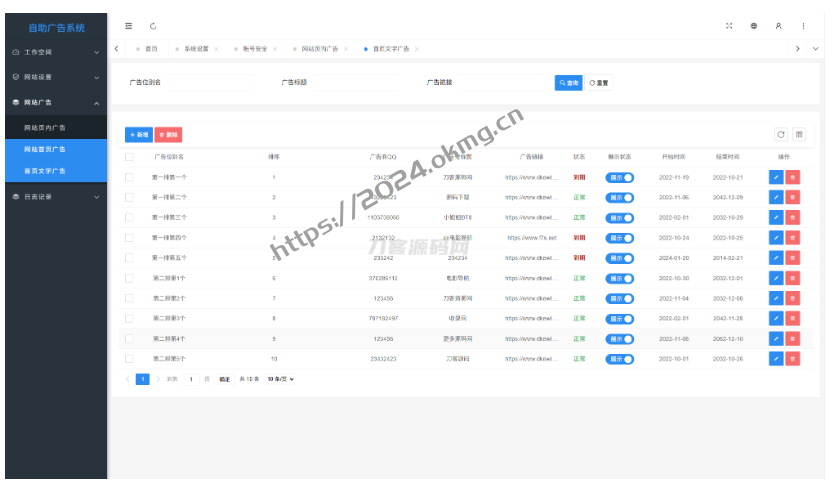Toggle display switch for row 第一排第一个
This screenshot has height=489, width=834.
620,178
